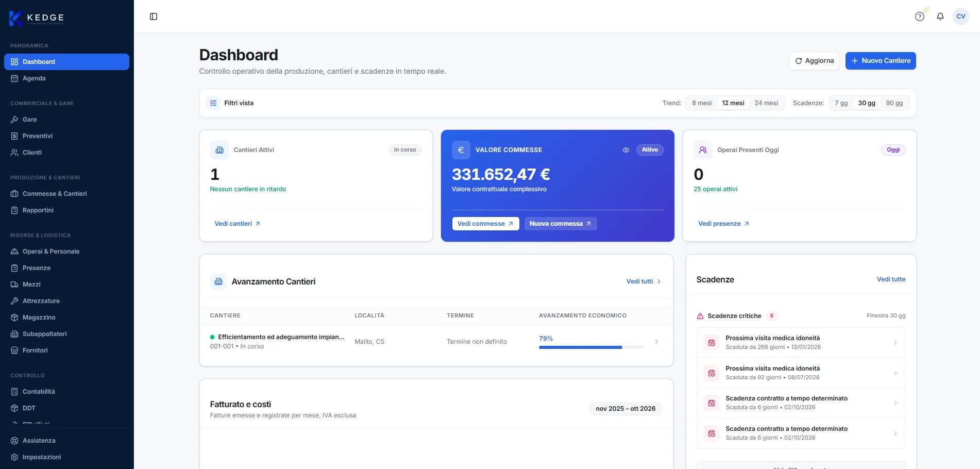The height and width of the screenshot is (469, 980).
Task: Click the 79% economic progress bar
Action: pos(591,347)
